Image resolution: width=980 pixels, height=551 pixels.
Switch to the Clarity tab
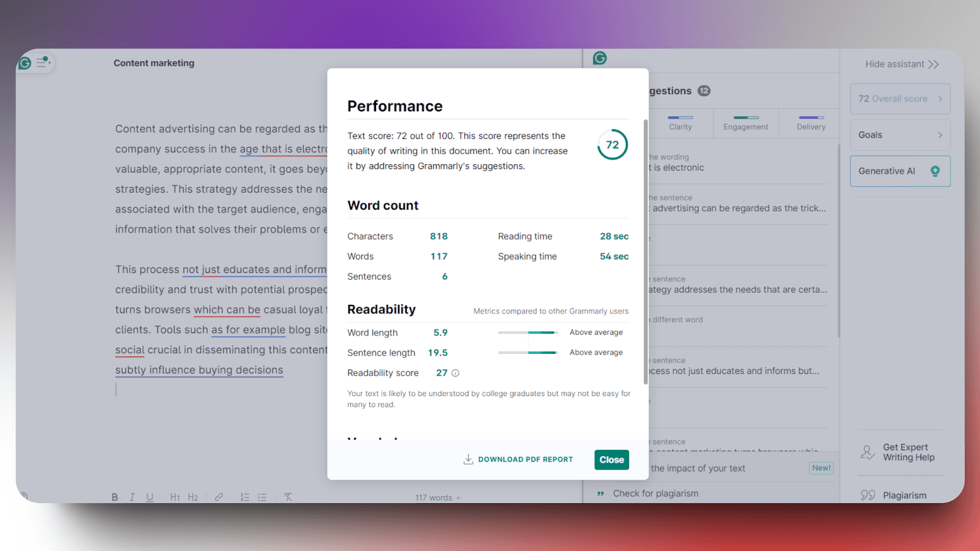[x=680, y=122]
